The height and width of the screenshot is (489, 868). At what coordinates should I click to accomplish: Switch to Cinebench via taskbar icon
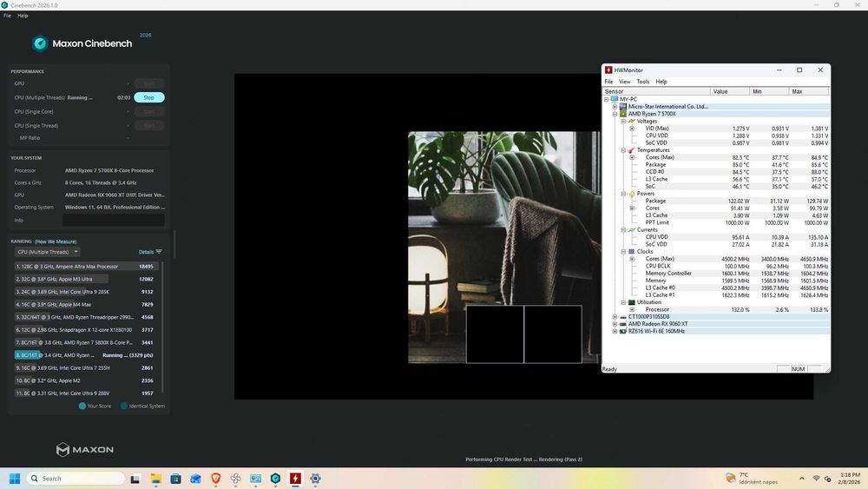(275, 479)
